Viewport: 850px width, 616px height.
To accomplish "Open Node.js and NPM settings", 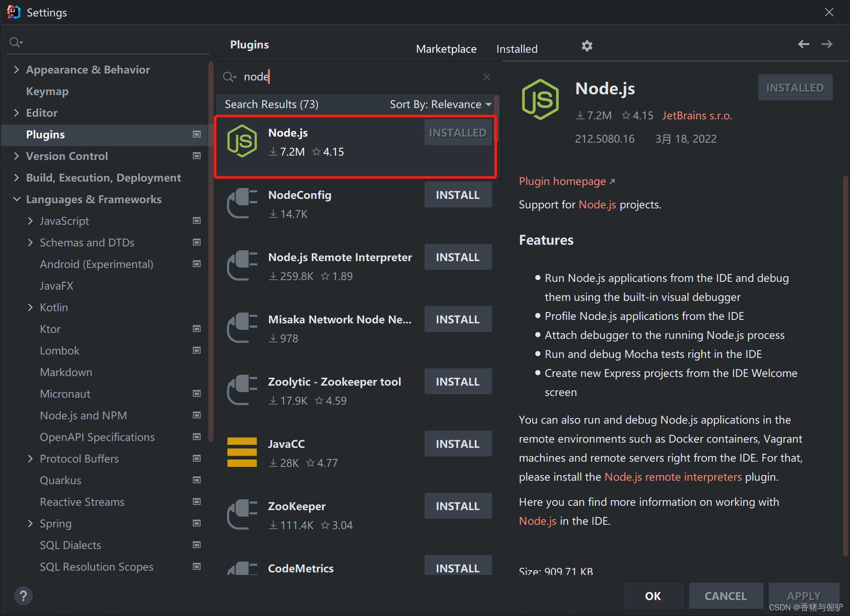I will click(x=83, y=415).
